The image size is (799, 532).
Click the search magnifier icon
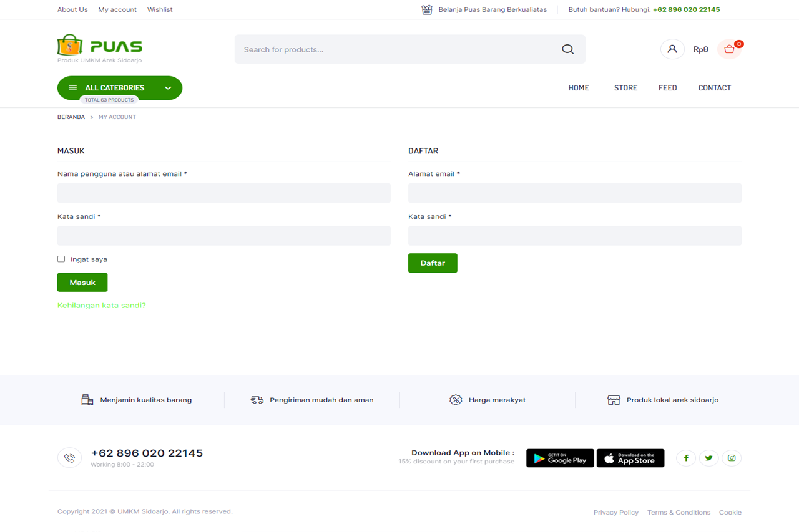pos(567,49)
